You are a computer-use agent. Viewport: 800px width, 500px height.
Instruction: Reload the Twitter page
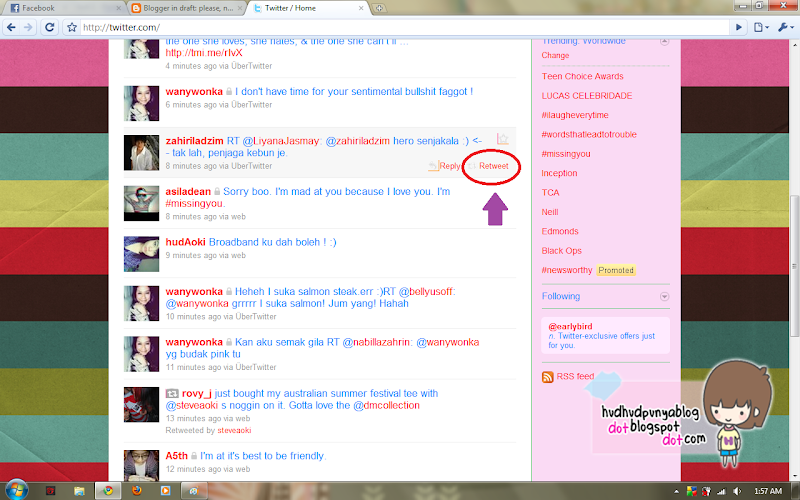49,27
